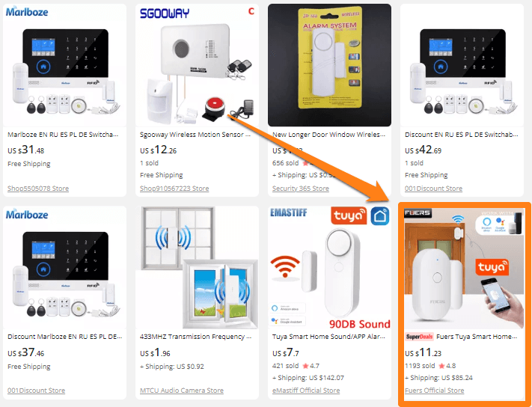Click the EMASTIFF 90DB Sound product image
This screenshot has height=407, width=532.
(329, 267)
